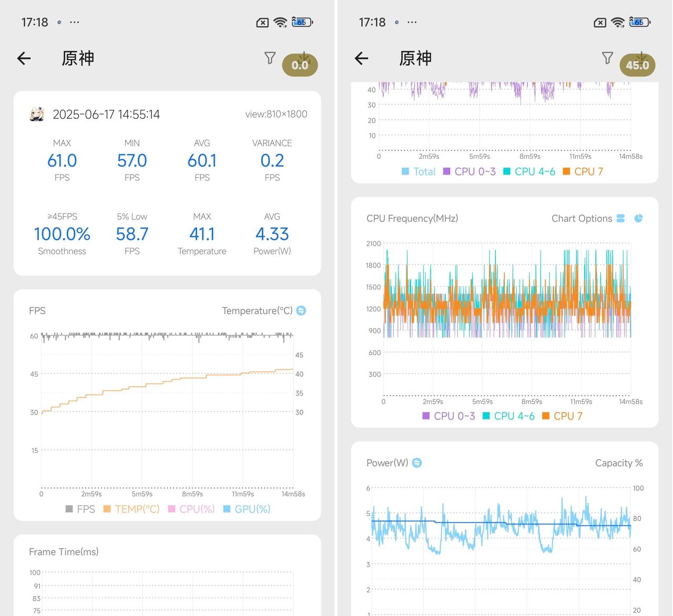Toggle the TEMP(°C) legend entry
The height and width of the screenshot is (616, 673).
tap(131, 509)
